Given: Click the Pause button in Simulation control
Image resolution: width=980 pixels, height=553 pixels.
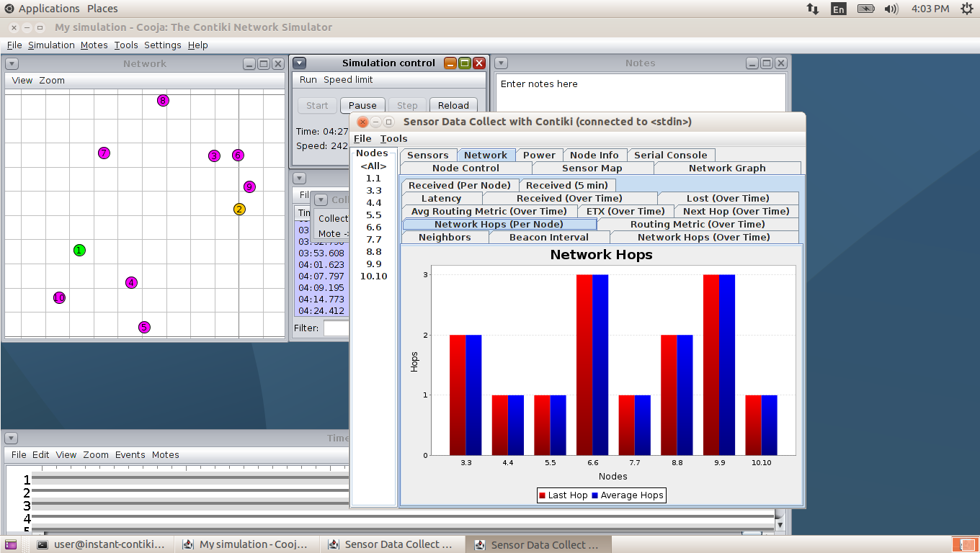Looking at the screenshot, I should 362,105.
